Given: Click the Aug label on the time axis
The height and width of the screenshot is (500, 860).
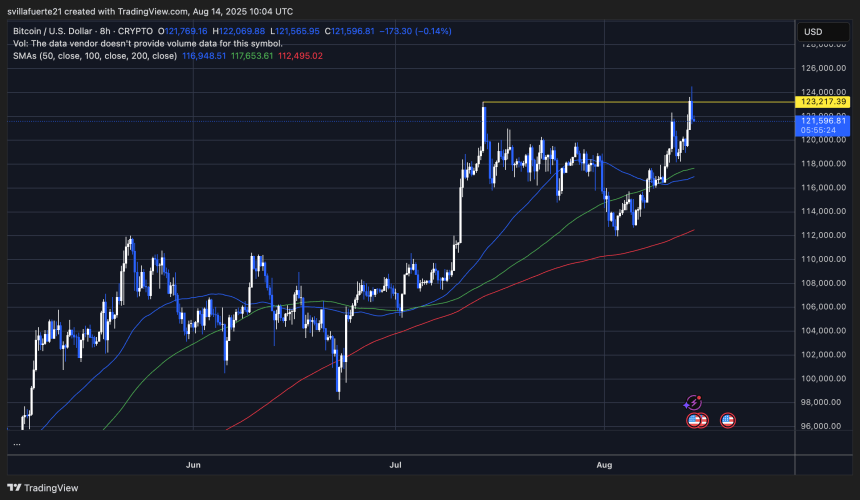Looking at the screenshot, I should [604, 465].
